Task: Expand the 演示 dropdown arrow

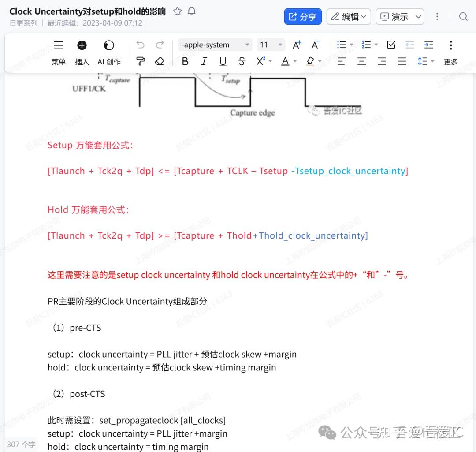Action: coord(418,16)
